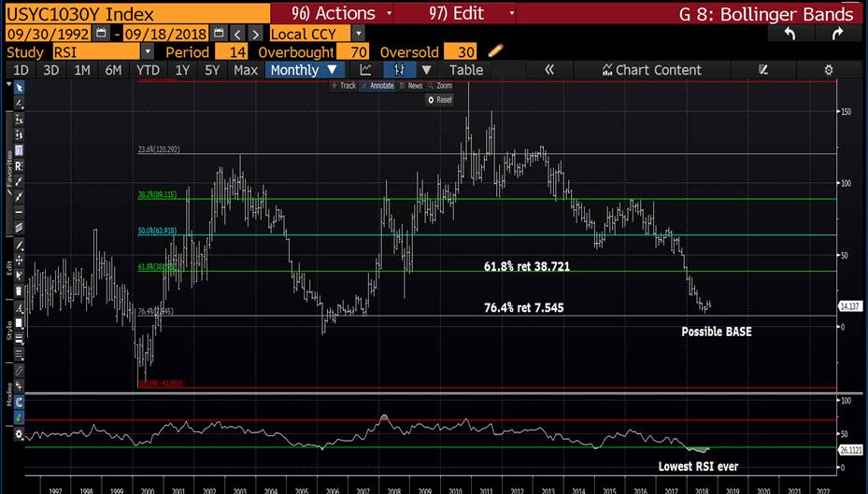Click the edit chart note icon
This screenshot has height=494, width=868.
tap(763, 70)
